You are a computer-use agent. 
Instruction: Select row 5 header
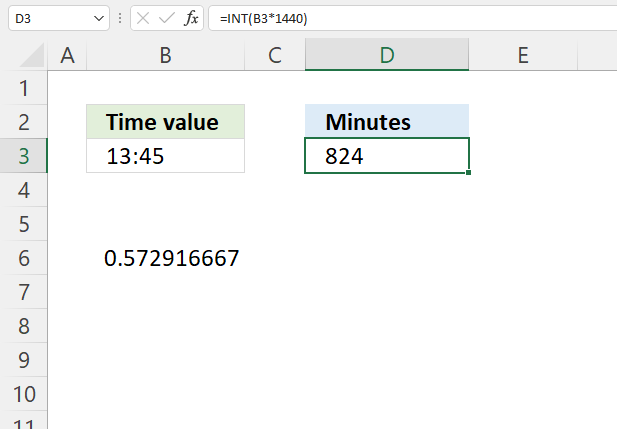pyautogui.click(x=24, y=224)
